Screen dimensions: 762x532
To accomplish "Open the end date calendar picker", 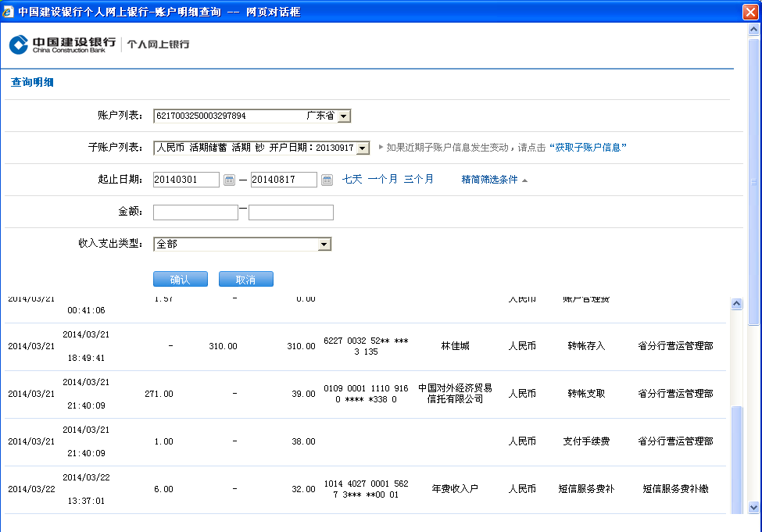I will tap(327, 180).
